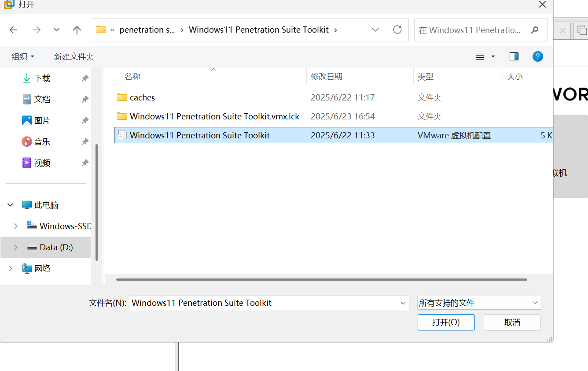This screenshot has height=371, width=588.
Task: Refresh the current folder view
Action: (397, 30)
